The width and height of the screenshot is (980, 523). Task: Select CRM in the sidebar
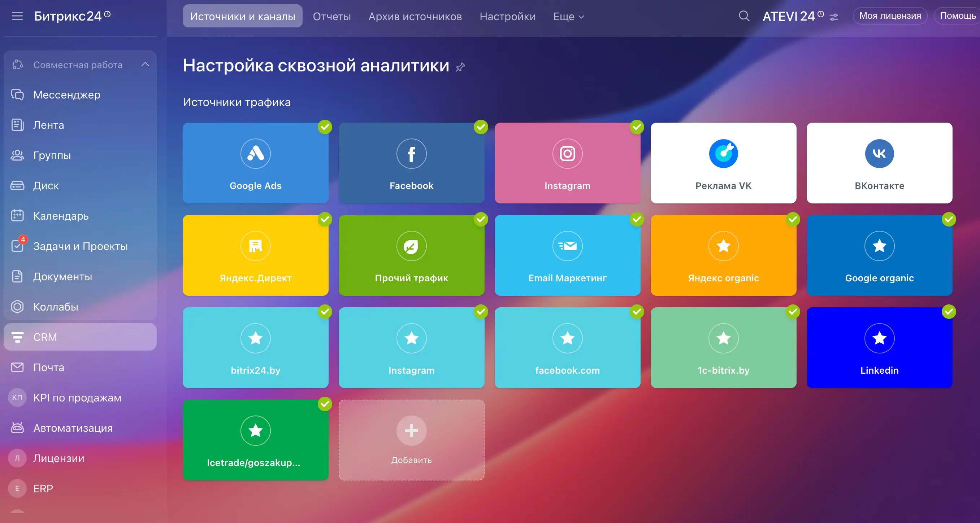[45, 337]
